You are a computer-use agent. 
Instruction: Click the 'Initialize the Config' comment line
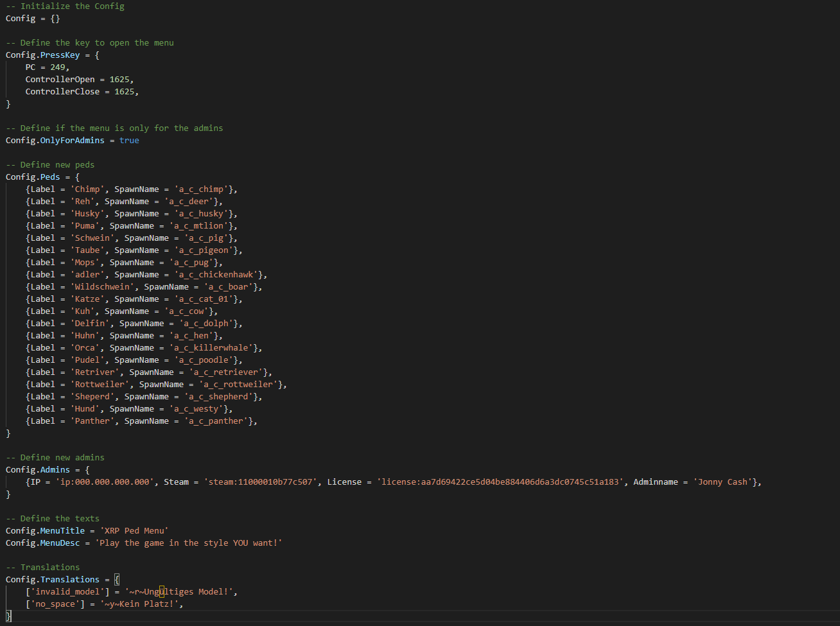[x=65, y=6]
